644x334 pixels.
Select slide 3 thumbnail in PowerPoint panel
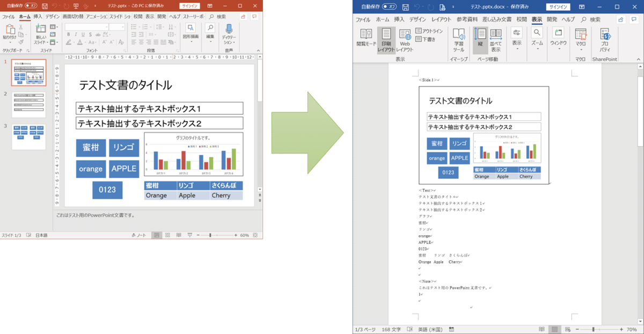coord(29,137)
